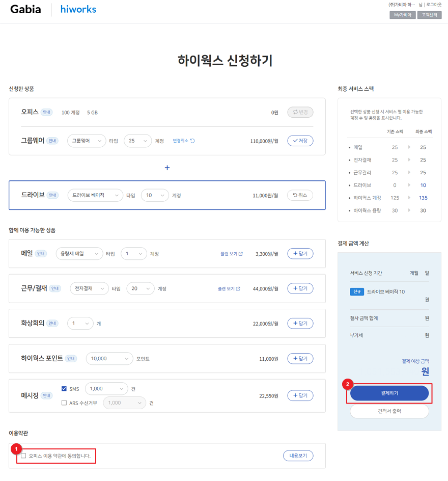Click the 견적서 출력 button
This screenshot has width=448, height=481.
[x=389, y=411]
